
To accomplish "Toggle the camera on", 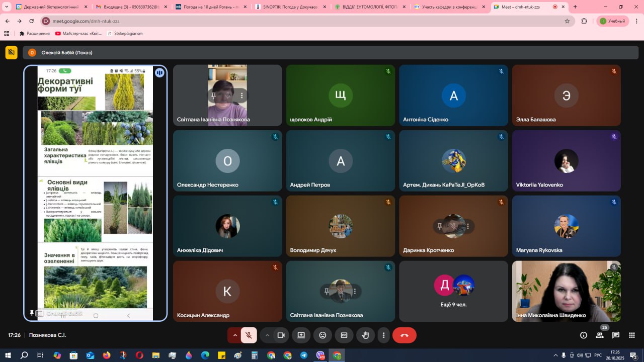I will pos(281,335).
